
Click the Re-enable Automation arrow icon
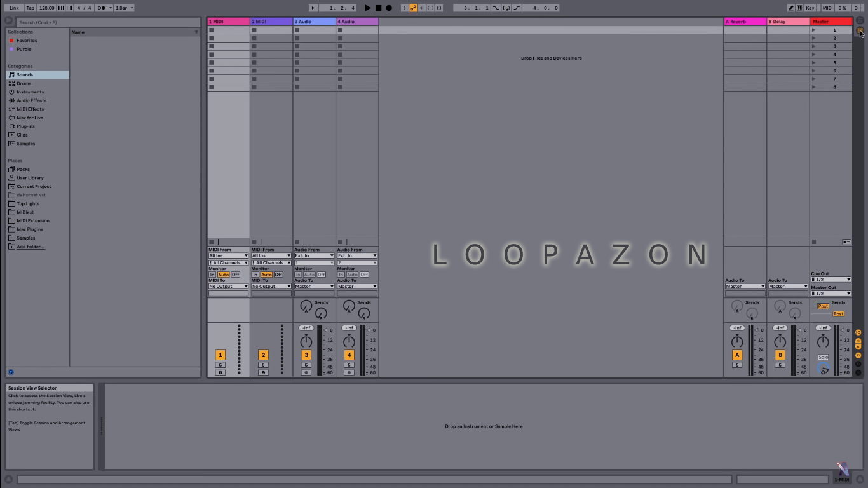coord(422,8)
